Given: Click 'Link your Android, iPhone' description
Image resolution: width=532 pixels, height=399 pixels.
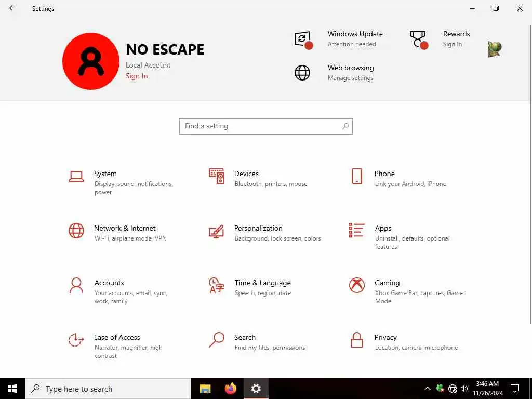Looking at the screenshot, I should point(410,184).
